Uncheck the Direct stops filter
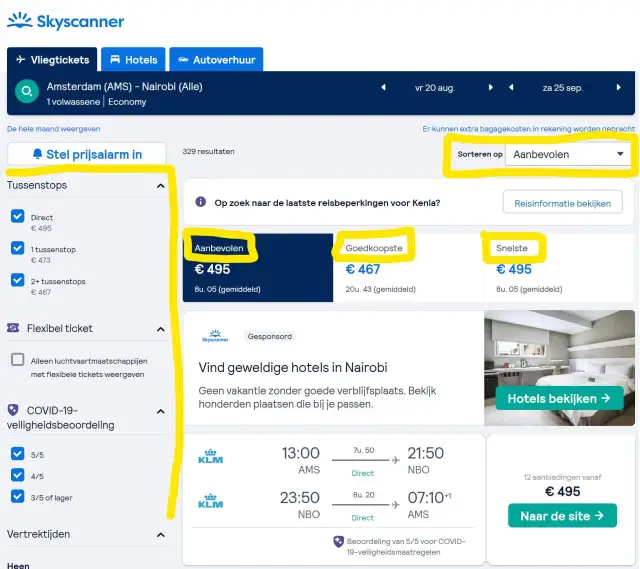Image resolution: width=640 pixels, height=569 pixels. 18,216
